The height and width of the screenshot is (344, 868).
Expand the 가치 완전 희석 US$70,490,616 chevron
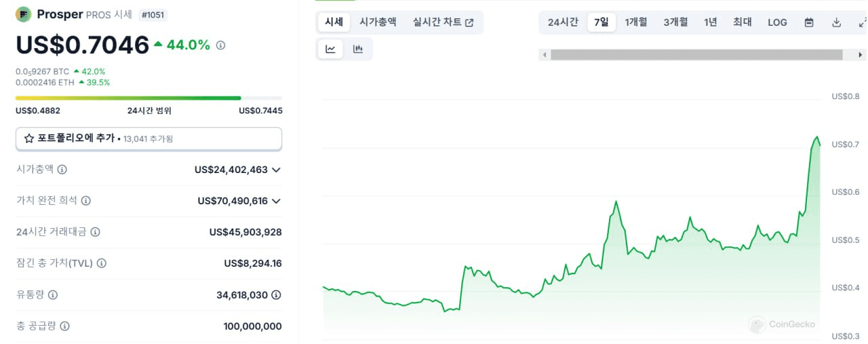click(276, 201)
